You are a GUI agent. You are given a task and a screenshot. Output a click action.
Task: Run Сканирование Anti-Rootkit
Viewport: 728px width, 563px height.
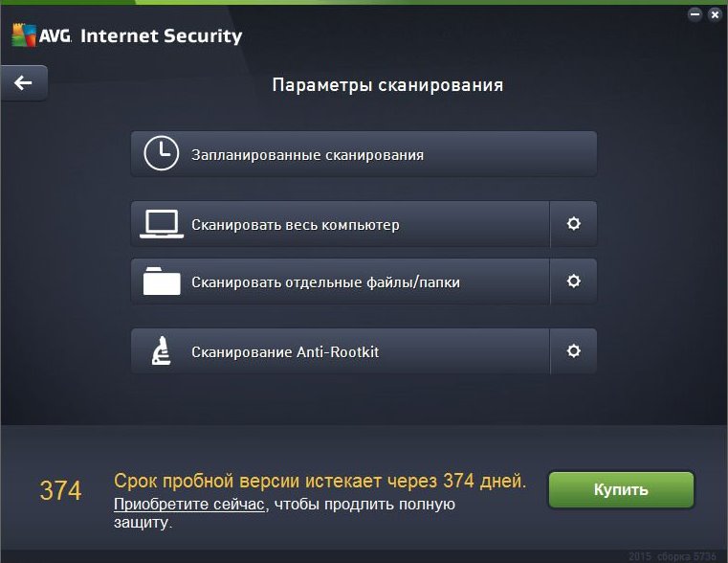[x=341, y=351]
